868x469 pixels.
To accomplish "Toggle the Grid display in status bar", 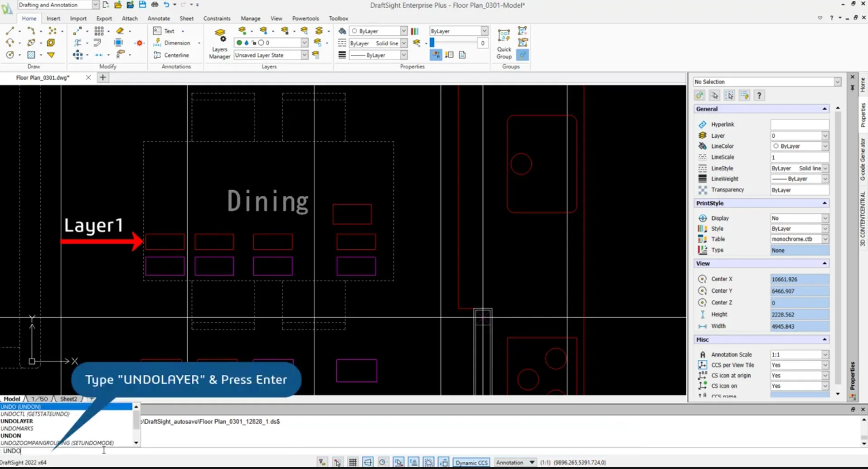I will pyautogui.click(x=353, y=462).
